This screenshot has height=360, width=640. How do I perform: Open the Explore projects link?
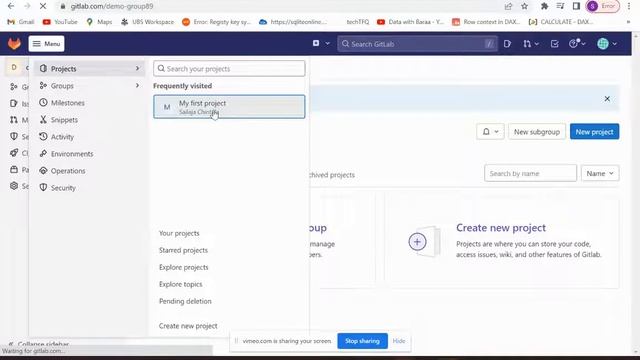(x=184, y=267)
